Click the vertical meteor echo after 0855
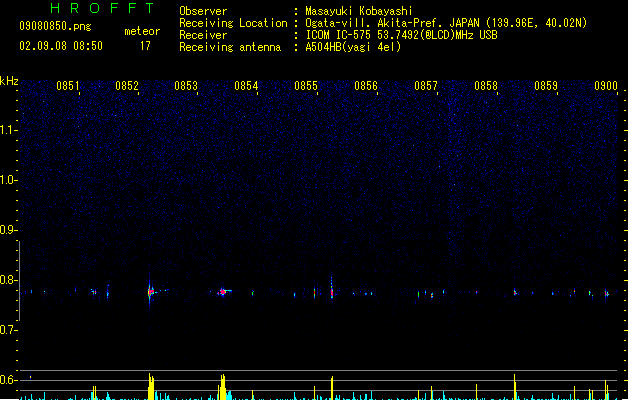This screenshot has height=400, width=629. [x=332, y=290]
